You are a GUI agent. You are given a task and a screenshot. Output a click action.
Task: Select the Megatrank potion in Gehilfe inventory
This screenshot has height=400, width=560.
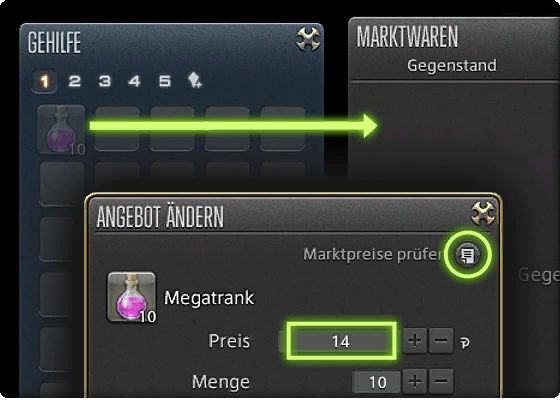point(61,129)
